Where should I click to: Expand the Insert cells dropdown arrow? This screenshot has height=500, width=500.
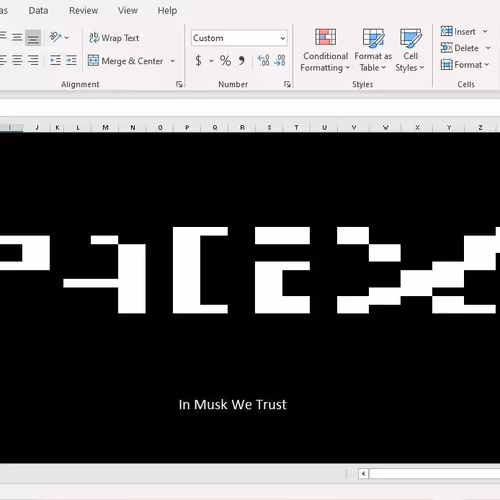[x=485, y=31]
